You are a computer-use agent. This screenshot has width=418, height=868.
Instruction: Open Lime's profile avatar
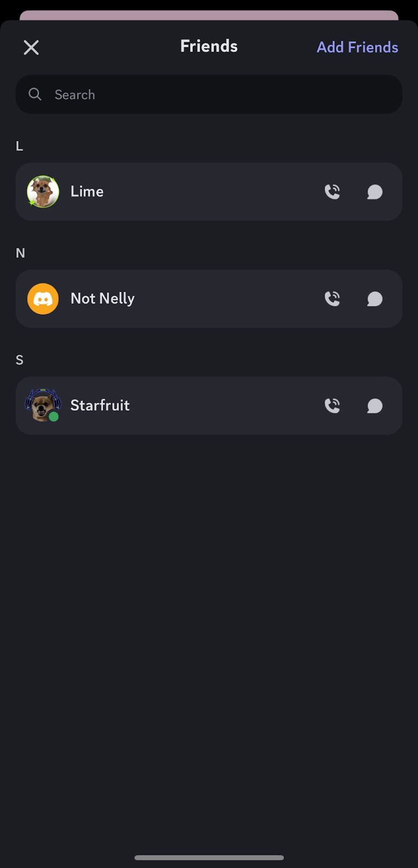(43, 192)
